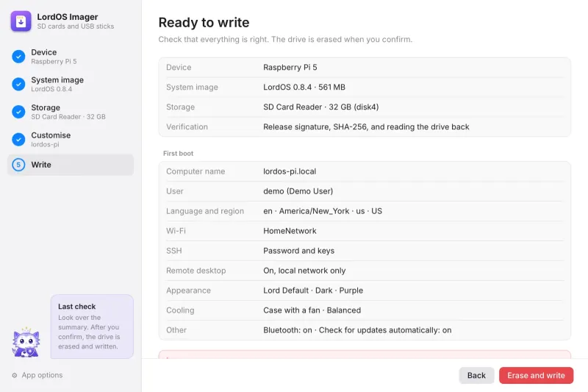Screen dimensions: 588x392
Task: Click the First boot section label
Action: click(x=178, y=154)
